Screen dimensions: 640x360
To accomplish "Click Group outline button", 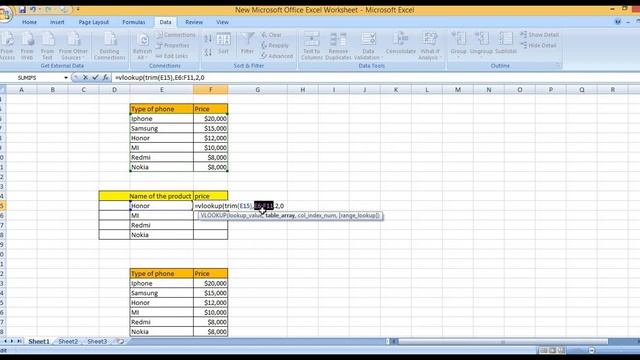I will [458, 44].
